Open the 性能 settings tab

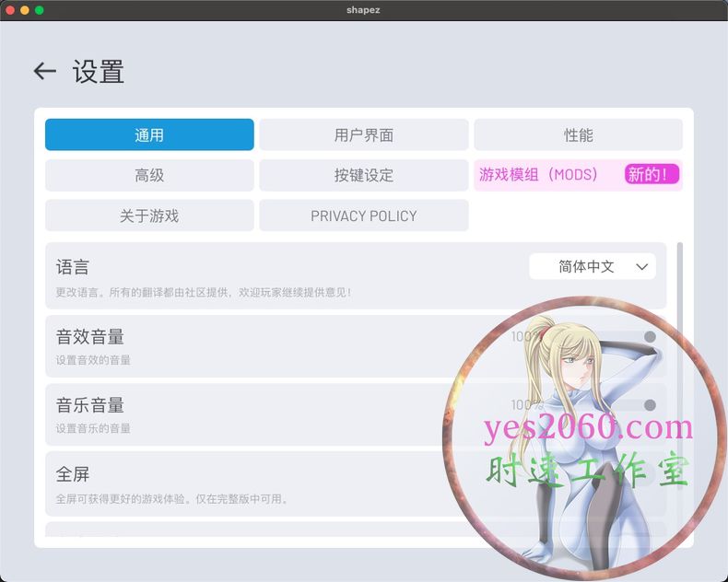578,134
